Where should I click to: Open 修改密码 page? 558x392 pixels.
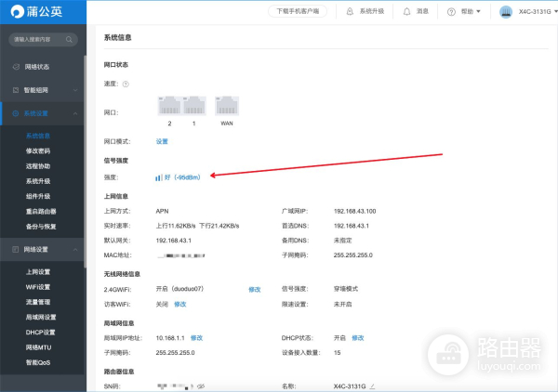[38, 151]
